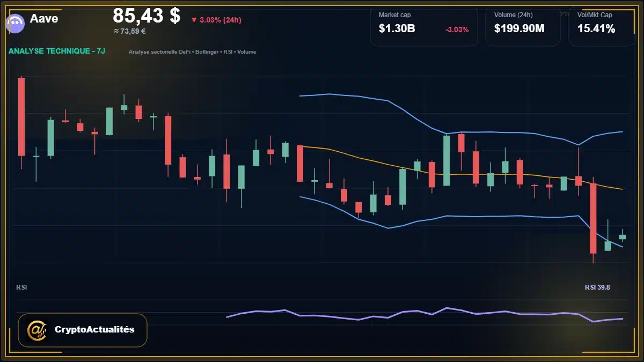The height and width of the screenshot is (362, 644).
Task: Click the RSI 39.8 reading
Action: click(597, 287)
